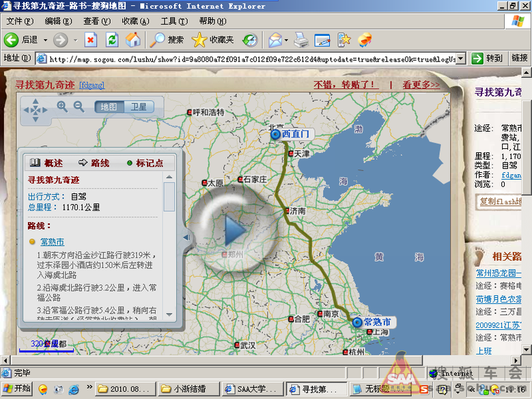Open the 开始 Start button
532x399 pixels.
click(17, 389)
